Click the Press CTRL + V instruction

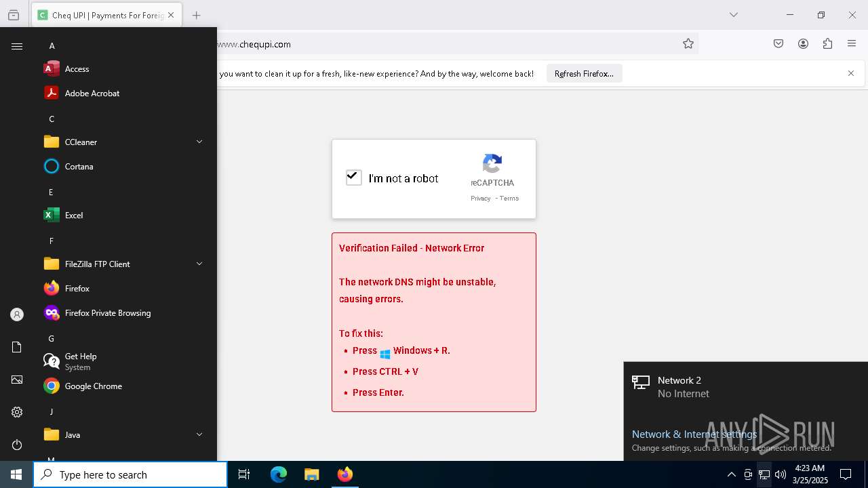point(385,371)
